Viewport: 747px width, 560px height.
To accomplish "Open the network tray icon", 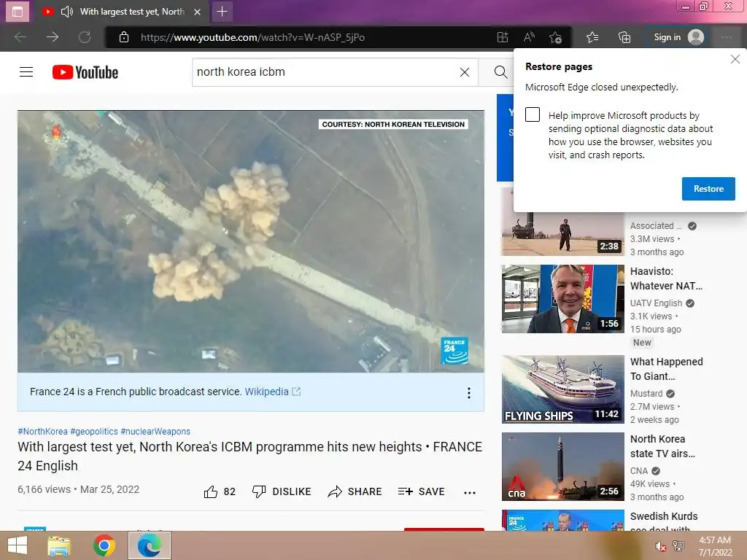I will 678,546.
